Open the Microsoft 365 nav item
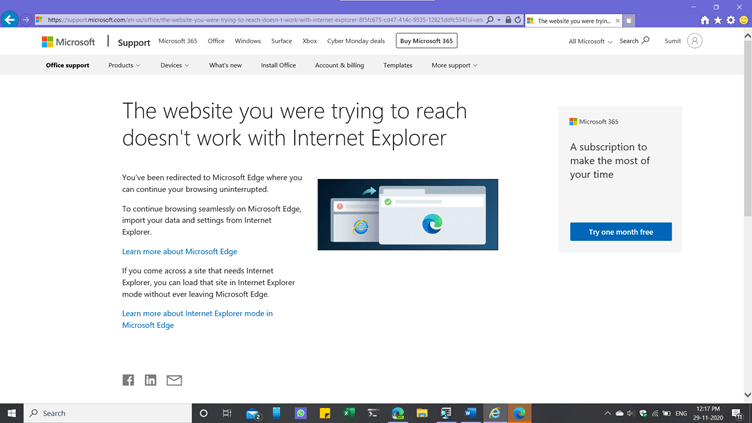Screen dimensions: 752x423 coord(177,41)
